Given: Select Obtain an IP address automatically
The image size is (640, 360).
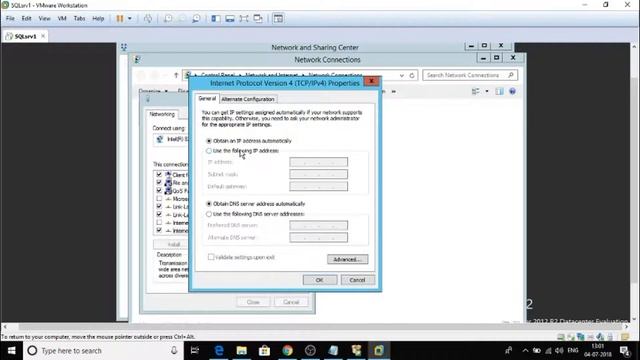Looking at the screenshot, I should pos(209,141).
